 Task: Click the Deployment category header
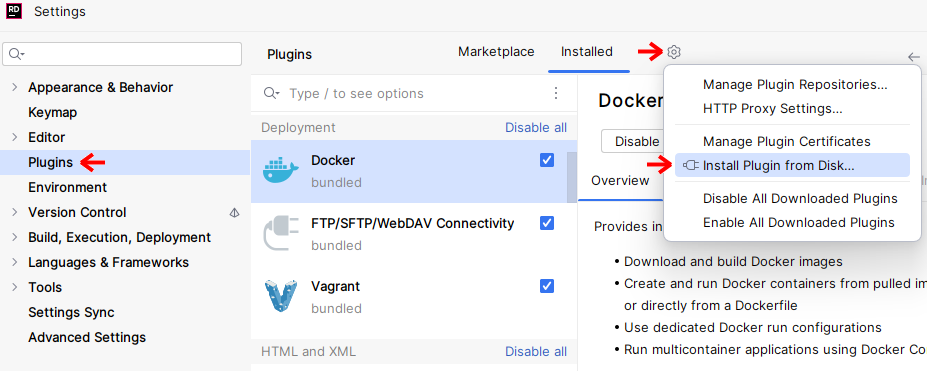coord(298,128)
